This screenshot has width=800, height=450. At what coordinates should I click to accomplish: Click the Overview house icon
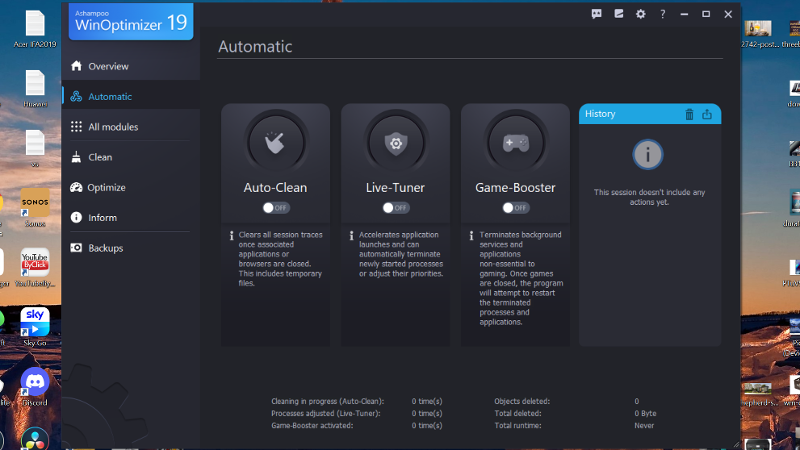click(x=77, y=66)
